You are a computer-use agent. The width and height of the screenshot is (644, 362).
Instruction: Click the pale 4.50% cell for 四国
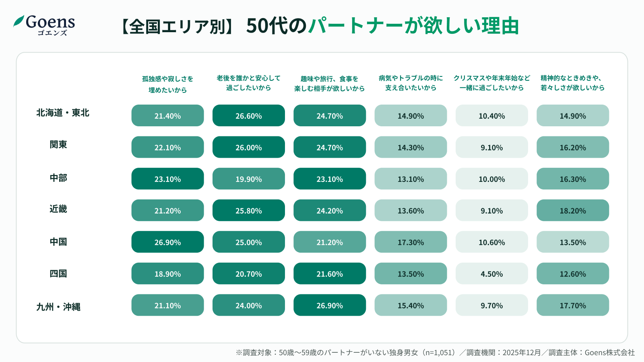491,274
